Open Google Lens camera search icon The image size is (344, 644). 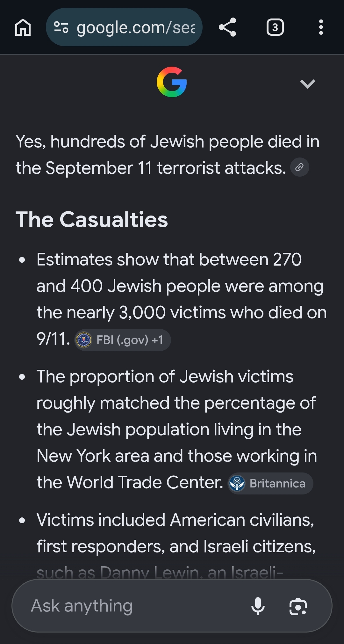[298, 606]
